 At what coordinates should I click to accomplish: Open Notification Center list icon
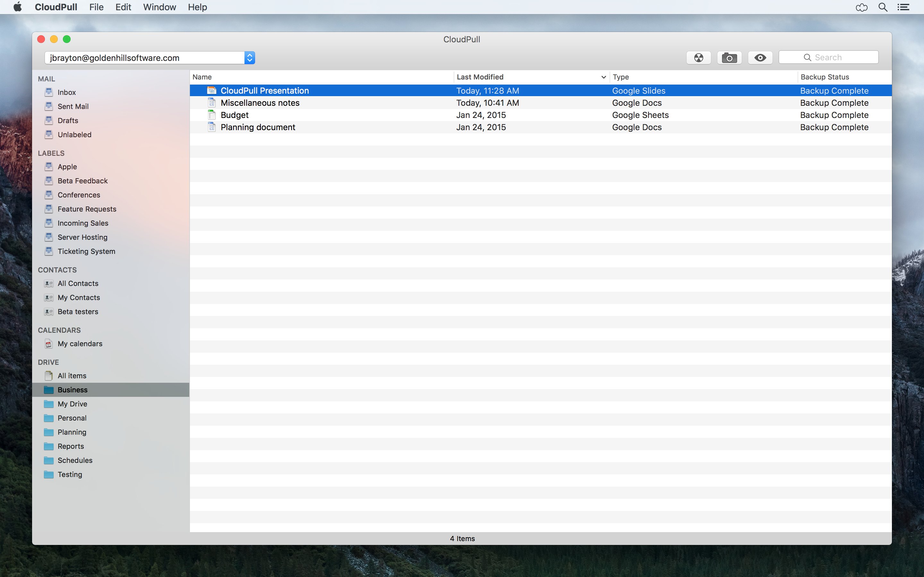pyautogui.click(x=903, y=7)
